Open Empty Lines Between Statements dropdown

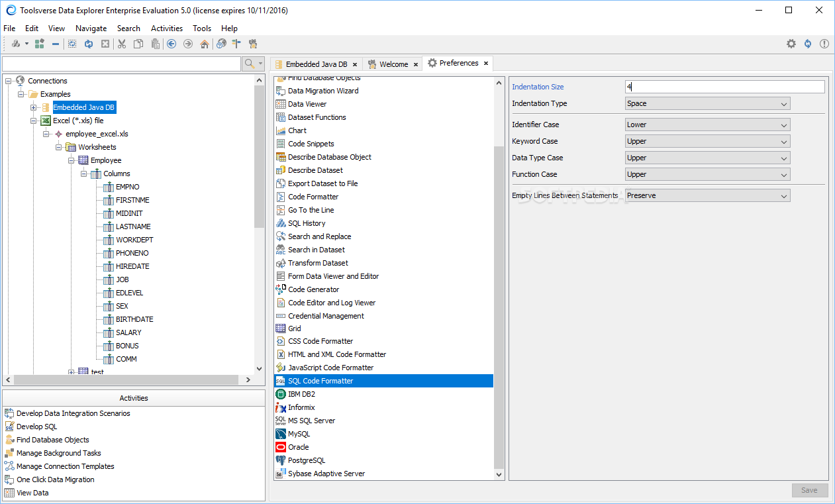coord(707,195)
